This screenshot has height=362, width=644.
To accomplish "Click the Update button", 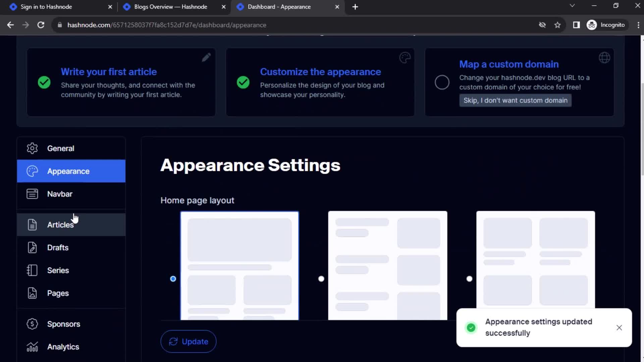I will point(189,341).
